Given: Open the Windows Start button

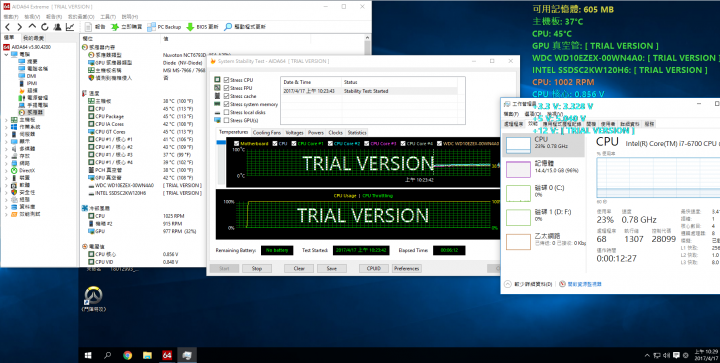Looking at the screenshot, I should [88, 355].
